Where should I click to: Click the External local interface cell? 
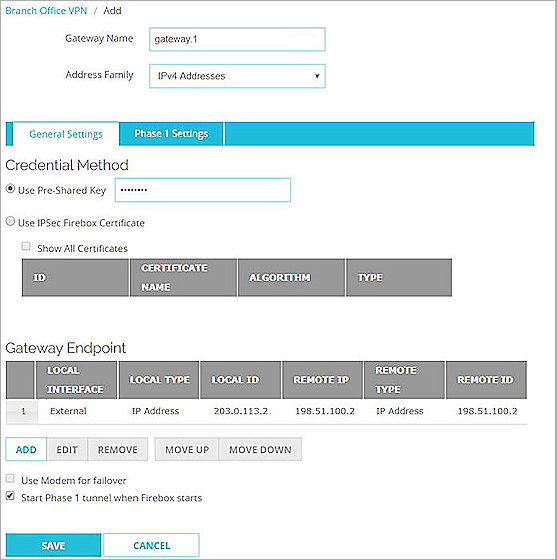click(68, 411)
